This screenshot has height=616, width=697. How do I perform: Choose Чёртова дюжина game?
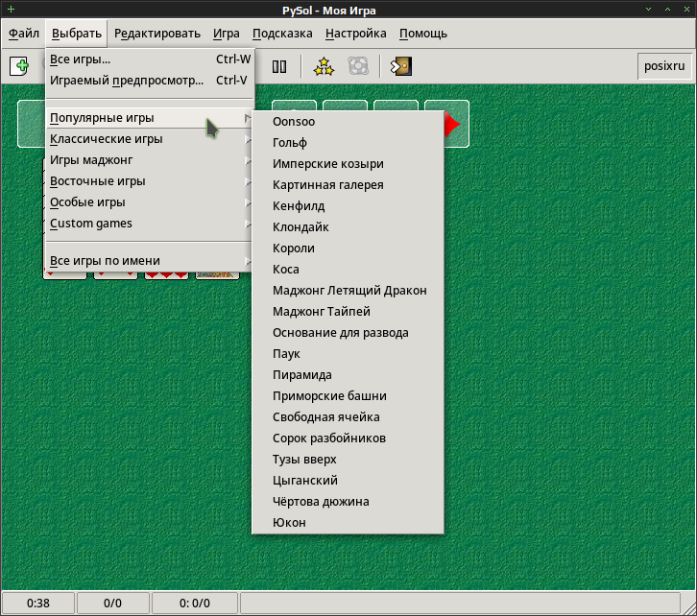pos(348,502)
